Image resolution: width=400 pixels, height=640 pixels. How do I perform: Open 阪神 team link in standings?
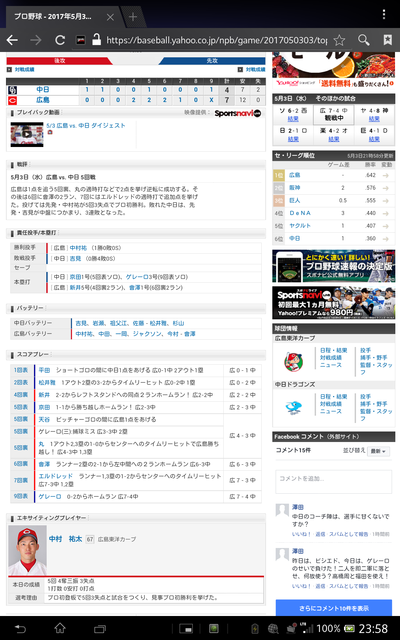coord(294,188)
